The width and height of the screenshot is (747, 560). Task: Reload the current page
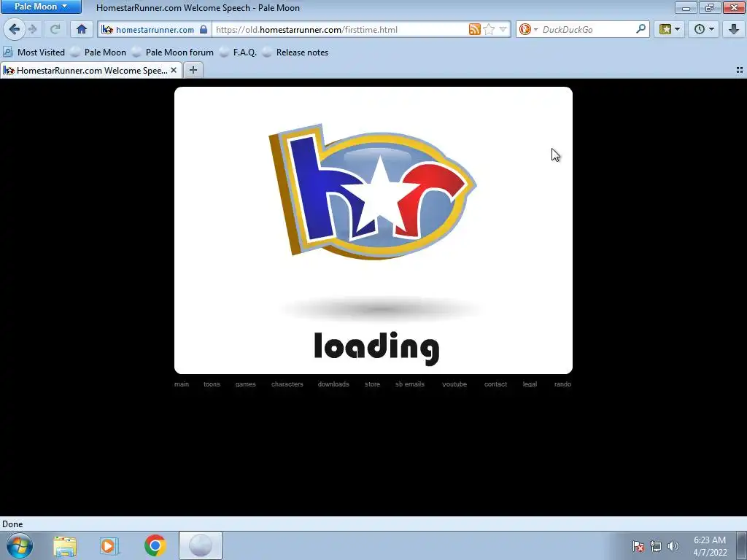[55, 29]
